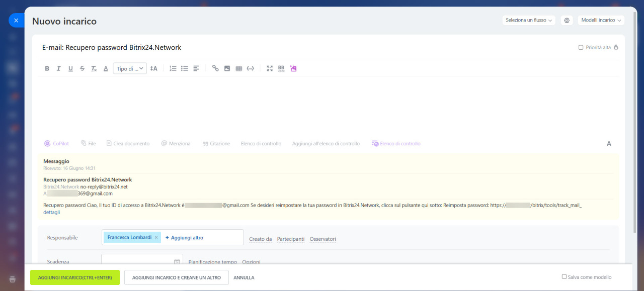The height and width of the screenshot is (291, 644).
Task: Click Menziona to mention a user
Action: tap(176, 144)
